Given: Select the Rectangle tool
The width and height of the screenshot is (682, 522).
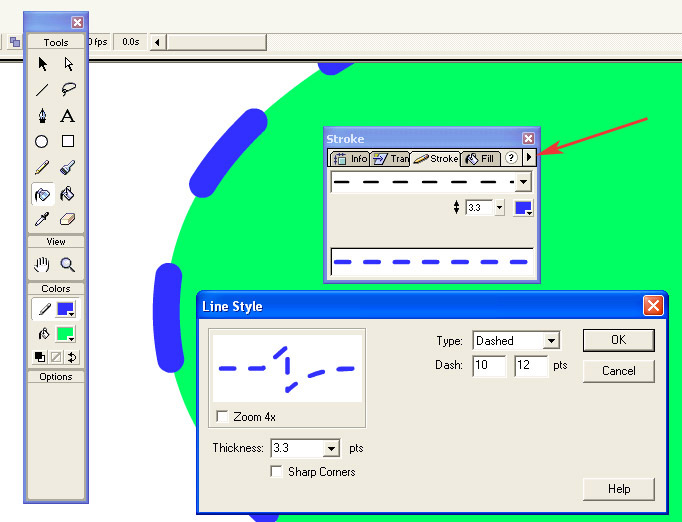Looking at the screenshot, I should pos(68,141).
